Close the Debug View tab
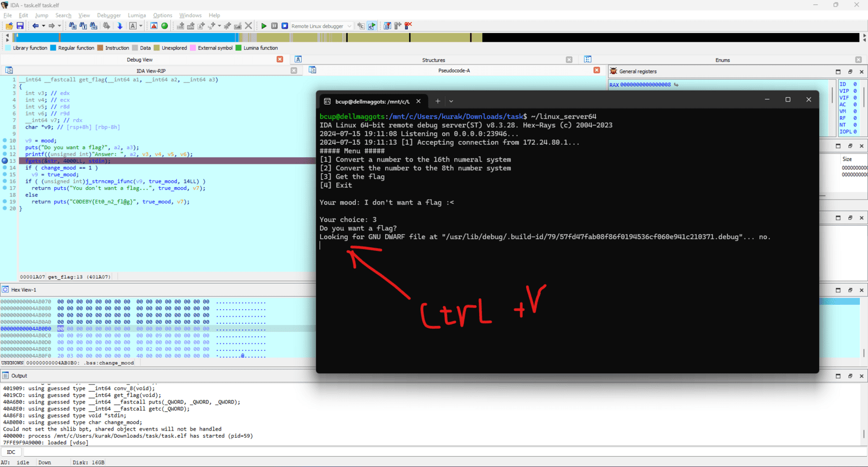 280,59
